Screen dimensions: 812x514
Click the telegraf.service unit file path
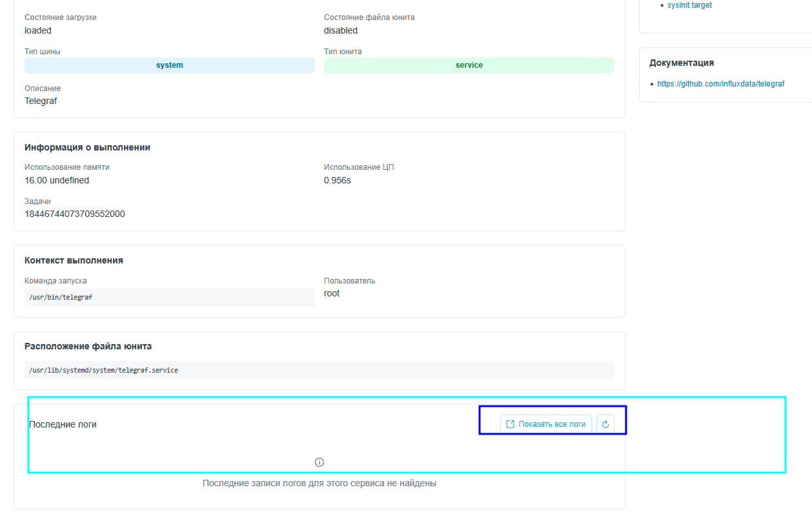point(104,370)
